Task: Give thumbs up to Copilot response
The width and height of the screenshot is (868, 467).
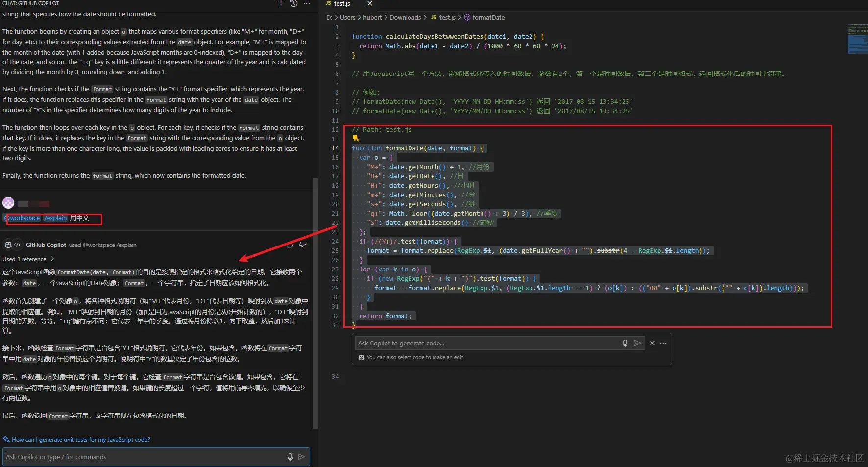Action: 290,245
